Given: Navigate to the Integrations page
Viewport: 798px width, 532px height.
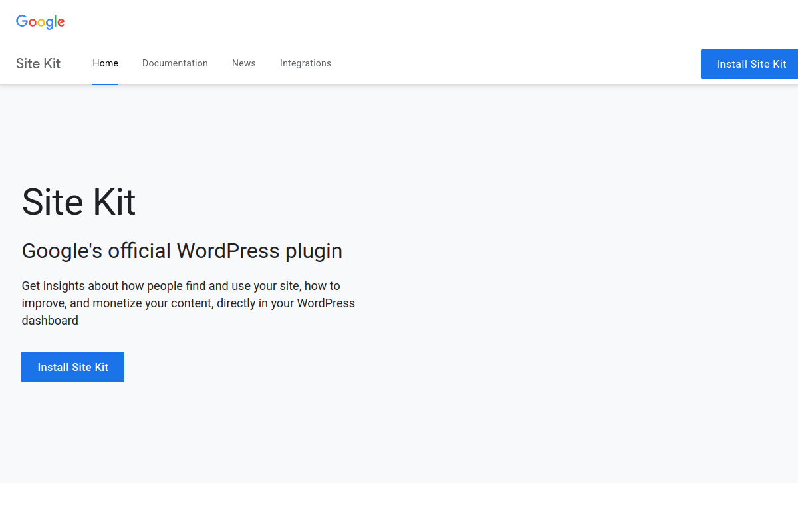Looking at the screenshot, I should [x=305, y=63].
